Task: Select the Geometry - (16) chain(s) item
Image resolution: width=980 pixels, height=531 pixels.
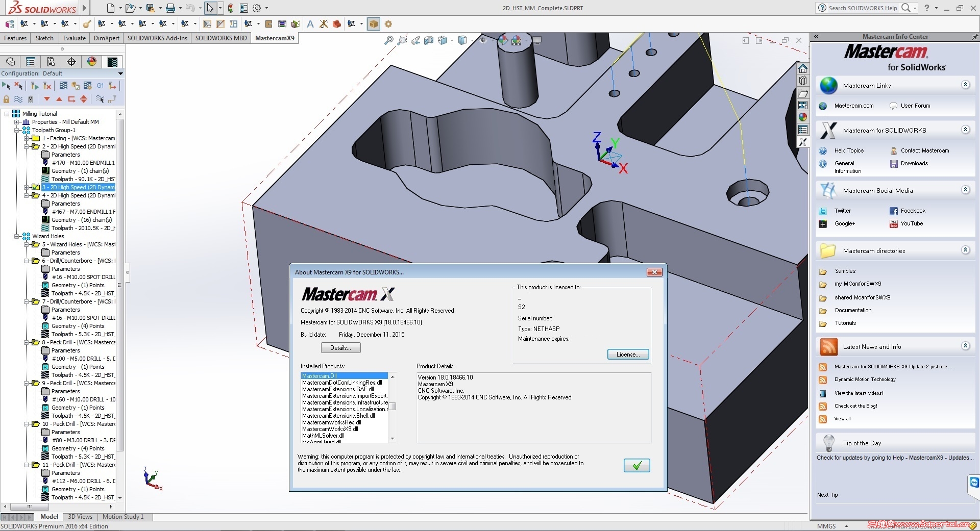Action: pos(82,220)
